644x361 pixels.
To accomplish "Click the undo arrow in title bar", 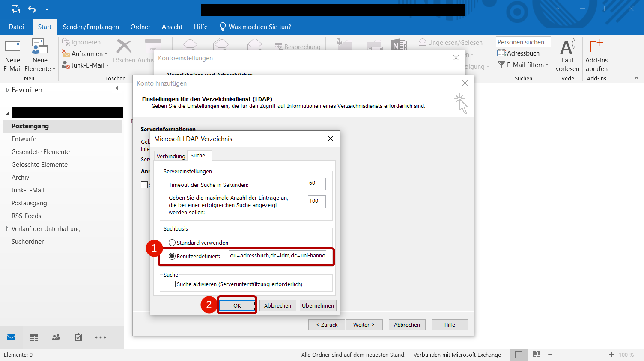I will click(32, 9).
